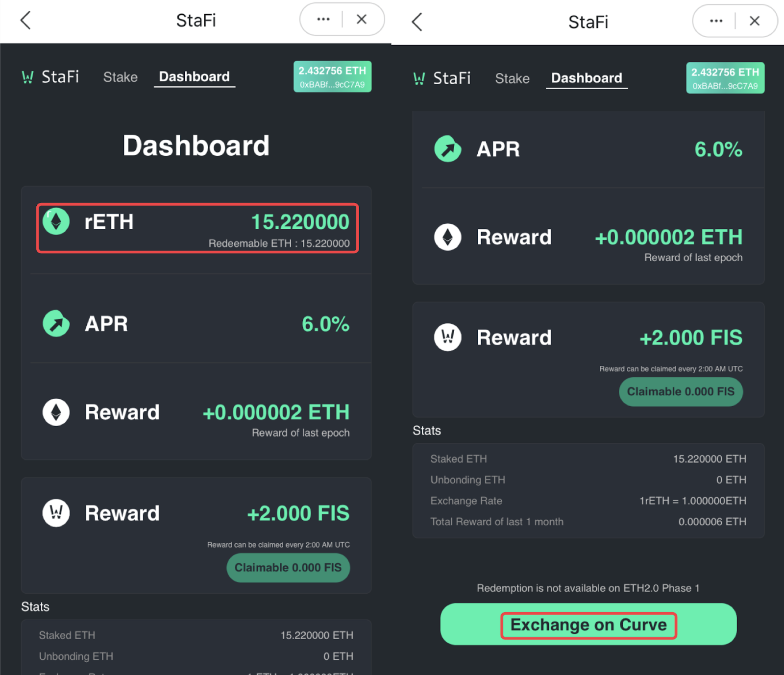Image resolution: width=784 pixels, height=675 pixels.
Task: Click FIS Reward icon in right panel
Action: point(448,337)
